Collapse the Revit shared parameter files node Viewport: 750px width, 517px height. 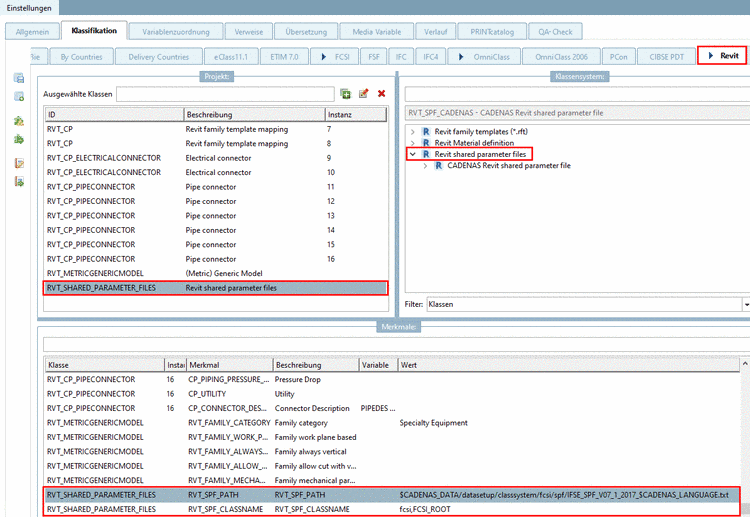click(x=412, y=154)
